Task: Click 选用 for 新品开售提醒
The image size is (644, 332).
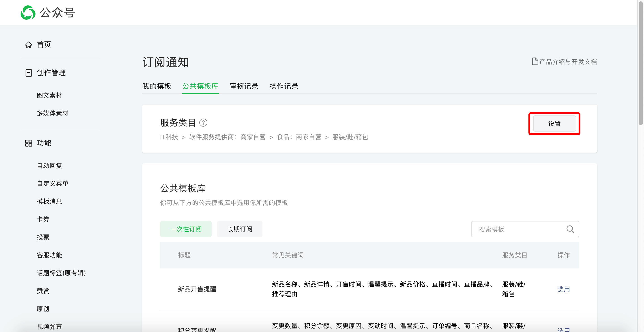Action: tap(563, 289)
